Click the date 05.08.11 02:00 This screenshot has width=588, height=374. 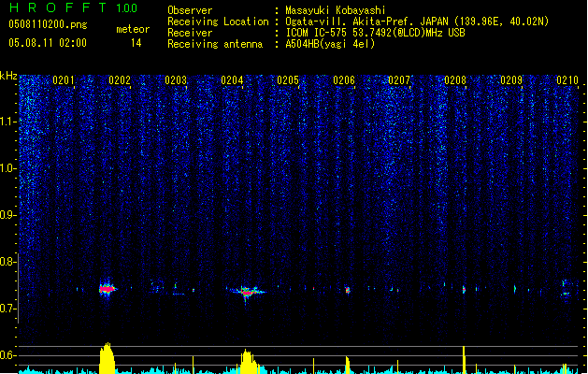(48, 43)
